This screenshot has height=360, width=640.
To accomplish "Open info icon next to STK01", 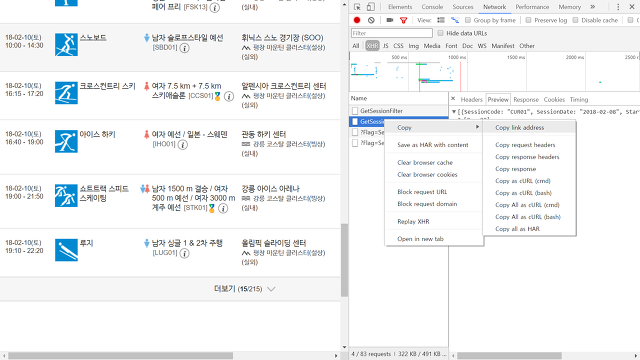I will [223, 208].
